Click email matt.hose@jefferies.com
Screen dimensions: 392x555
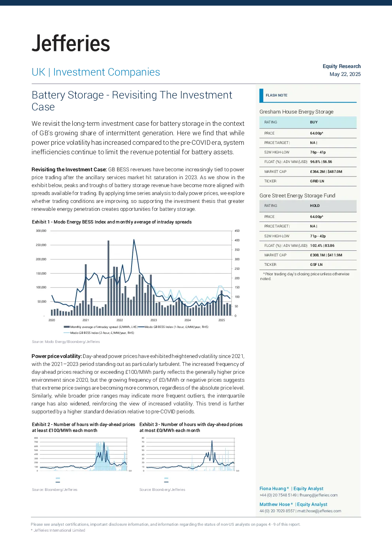[x=319, y=511]
